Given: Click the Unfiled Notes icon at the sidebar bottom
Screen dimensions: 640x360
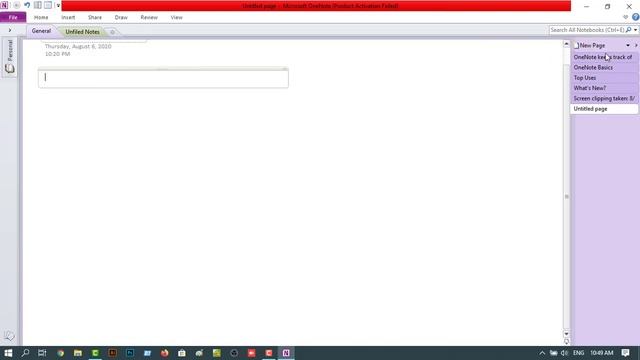Looking at the screenshot, I should tap(9, 336).
